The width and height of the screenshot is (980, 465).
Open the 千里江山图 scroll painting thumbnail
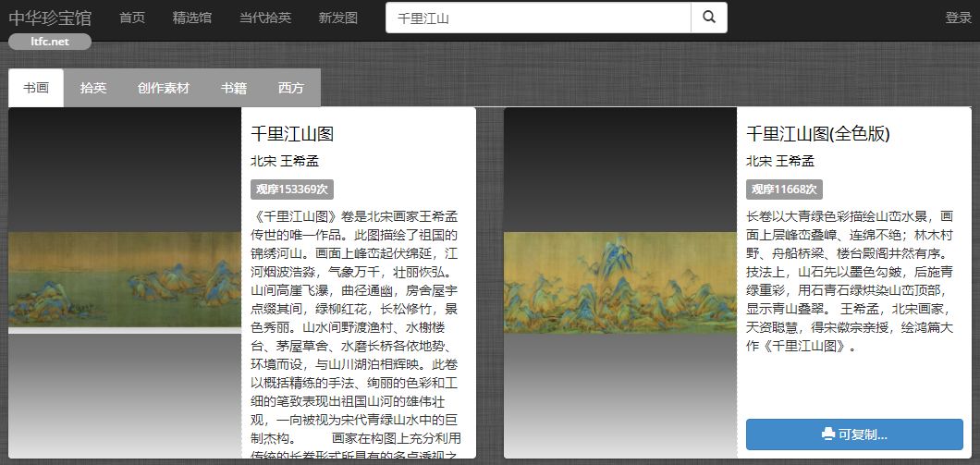click(x=125, y=281)
